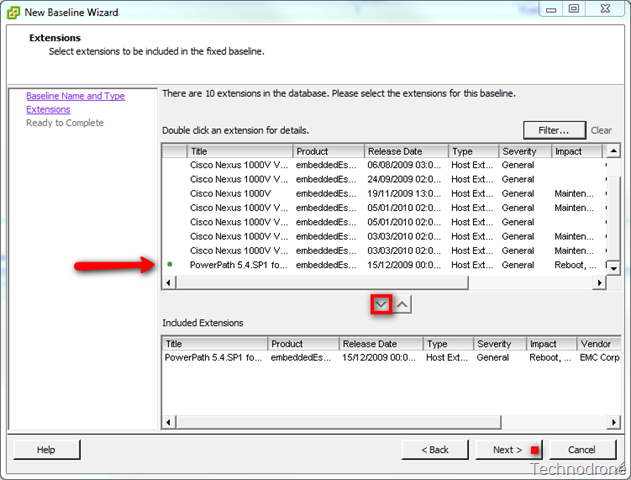Sort upper list by Impact column

pyautogui.click(x=577, y=152)
